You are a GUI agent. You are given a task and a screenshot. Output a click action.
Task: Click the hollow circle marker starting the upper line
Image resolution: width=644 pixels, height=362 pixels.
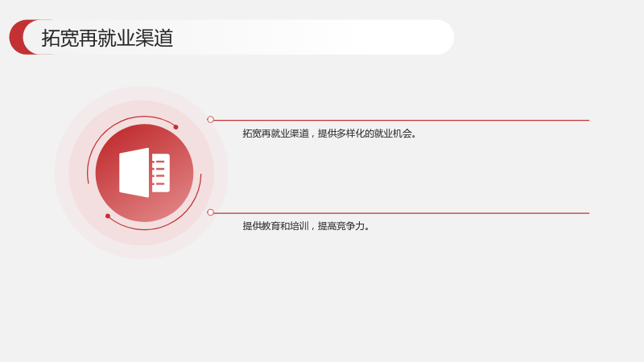(210, 119)
